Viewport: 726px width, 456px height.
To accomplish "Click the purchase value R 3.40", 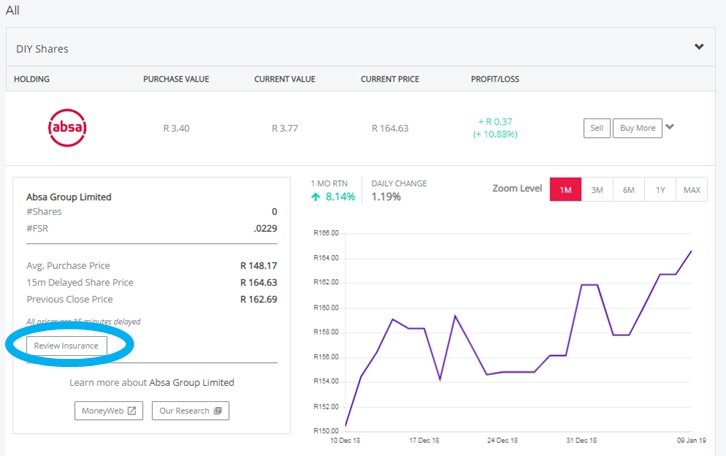I will coord(176,128).
